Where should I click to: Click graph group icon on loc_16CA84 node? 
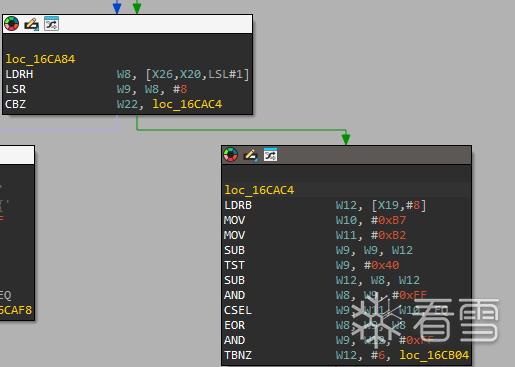pyautogui.click(x=51, y=24)
